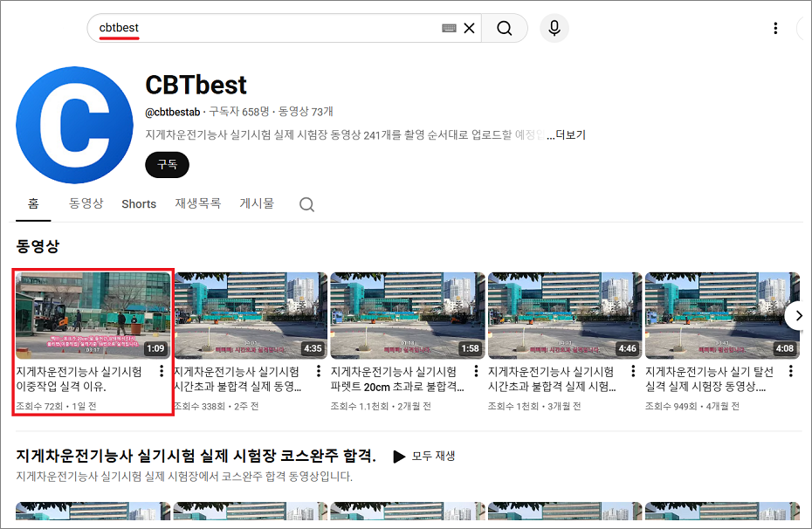Click 조회수 1천회 • 3개월 전 text
Image resolution: width=812 pixels, height=529 pixels.
534,406
